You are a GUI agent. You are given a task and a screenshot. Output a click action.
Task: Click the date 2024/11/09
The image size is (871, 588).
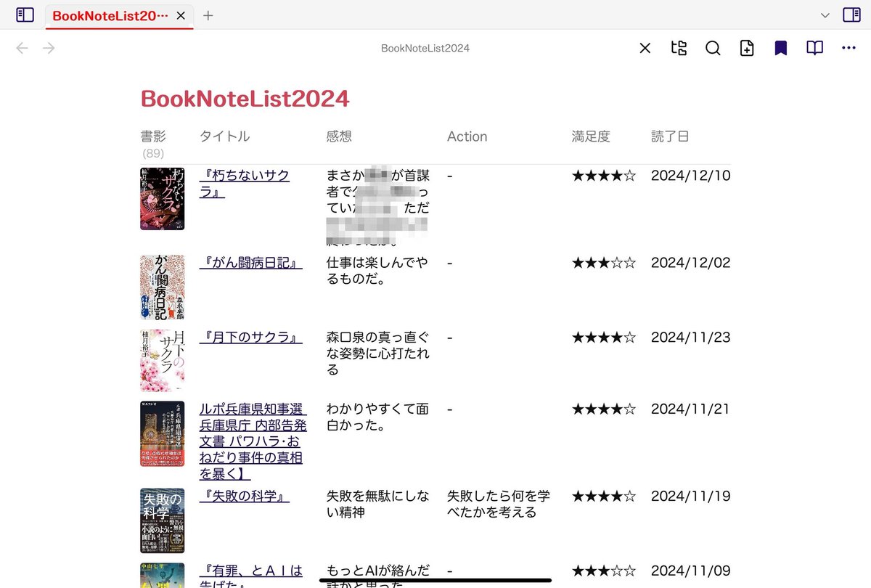click(690, 571)
